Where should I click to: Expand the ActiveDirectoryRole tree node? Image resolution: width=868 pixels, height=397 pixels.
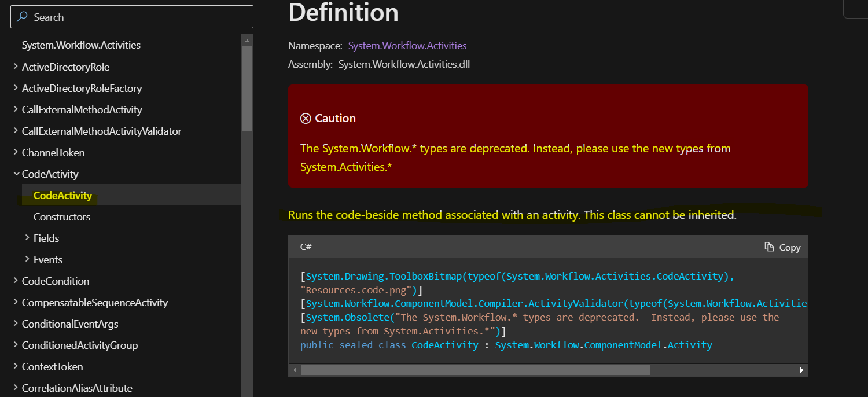pos(15,67)
